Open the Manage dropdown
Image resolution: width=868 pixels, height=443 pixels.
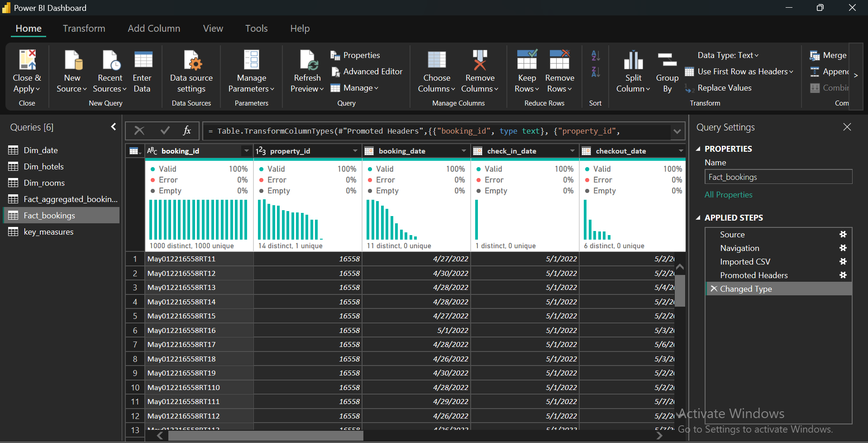(x=354, y=88)
